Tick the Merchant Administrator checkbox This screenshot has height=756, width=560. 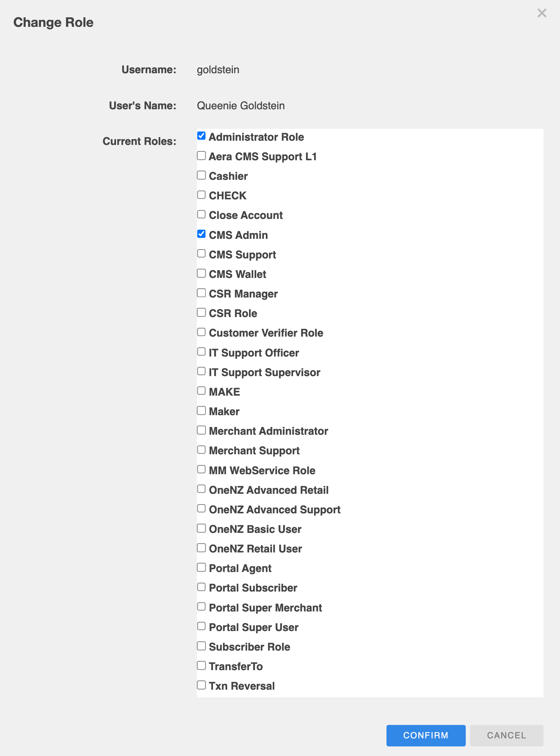click(201, 430)
